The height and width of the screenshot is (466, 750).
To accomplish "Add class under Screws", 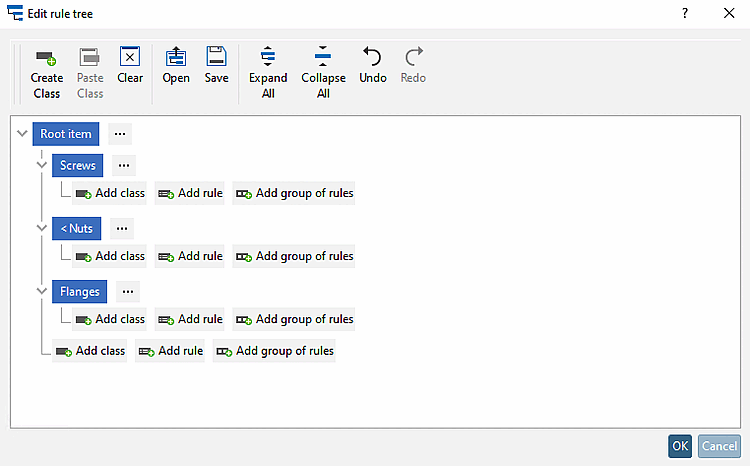I will click(x=110, y=193).
